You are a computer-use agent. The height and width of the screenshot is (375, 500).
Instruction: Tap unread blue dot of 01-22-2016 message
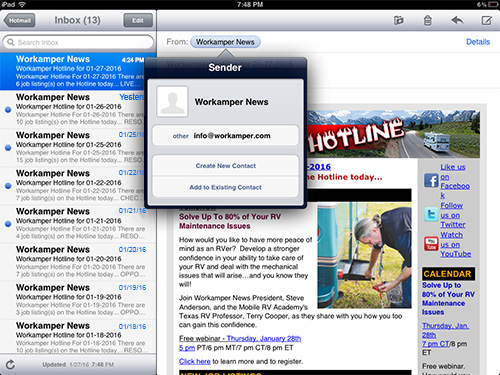tap(8, 186)
